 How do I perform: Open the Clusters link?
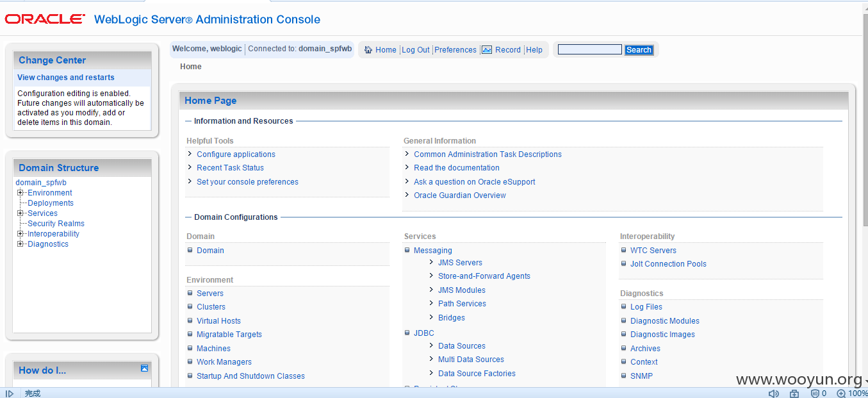click(211, 307)
